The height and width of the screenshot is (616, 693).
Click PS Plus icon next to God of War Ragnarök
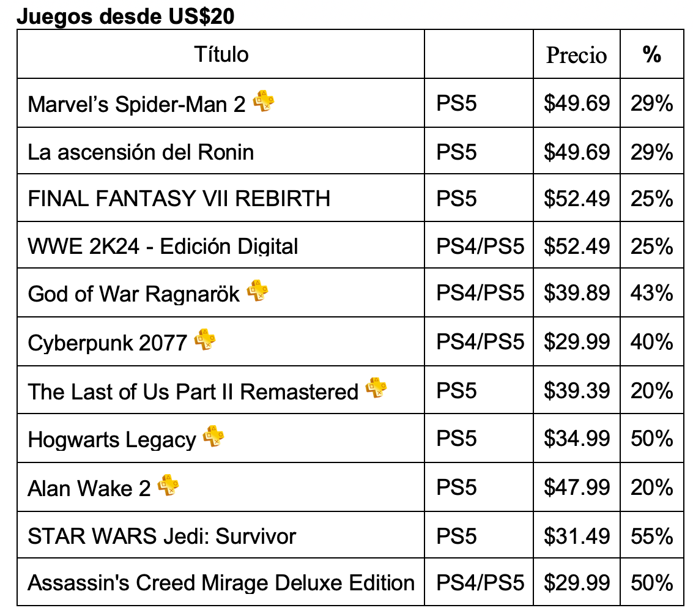coord(258,291)
